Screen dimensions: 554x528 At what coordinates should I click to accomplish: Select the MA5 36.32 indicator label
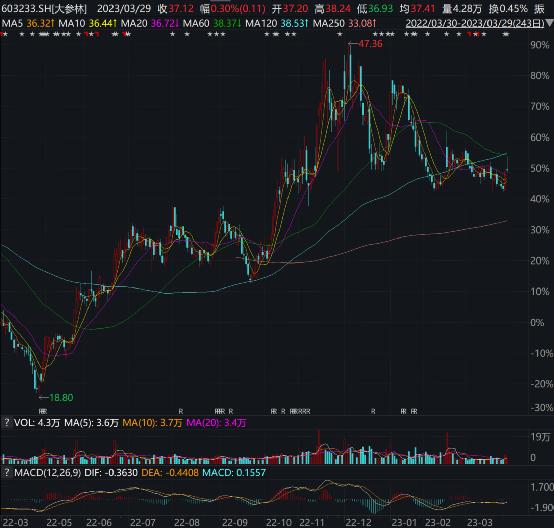[28, 24]
